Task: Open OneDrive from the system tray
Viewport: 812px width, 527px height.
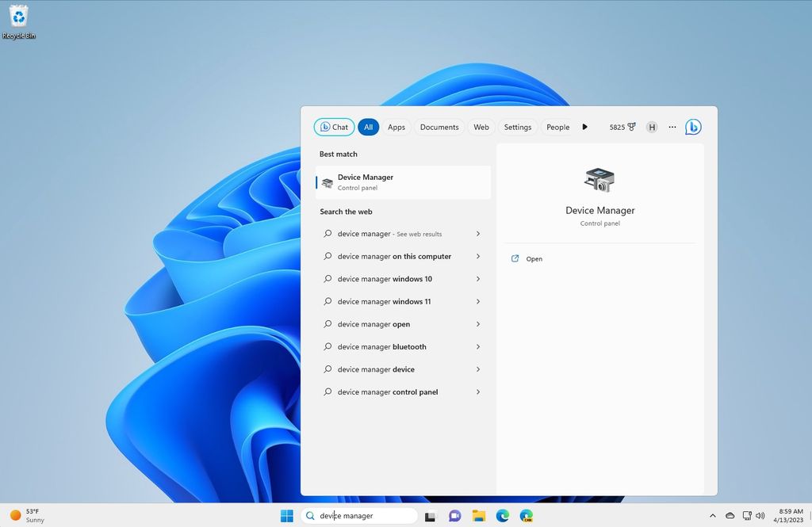Action: [730, 516]
